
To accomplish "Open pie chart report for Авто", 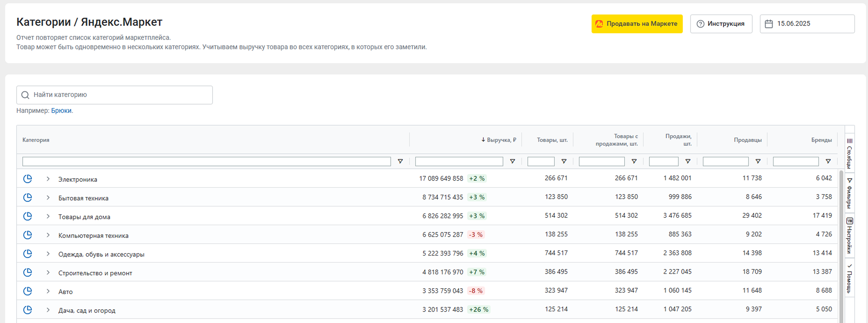I will tap(28, 291).
